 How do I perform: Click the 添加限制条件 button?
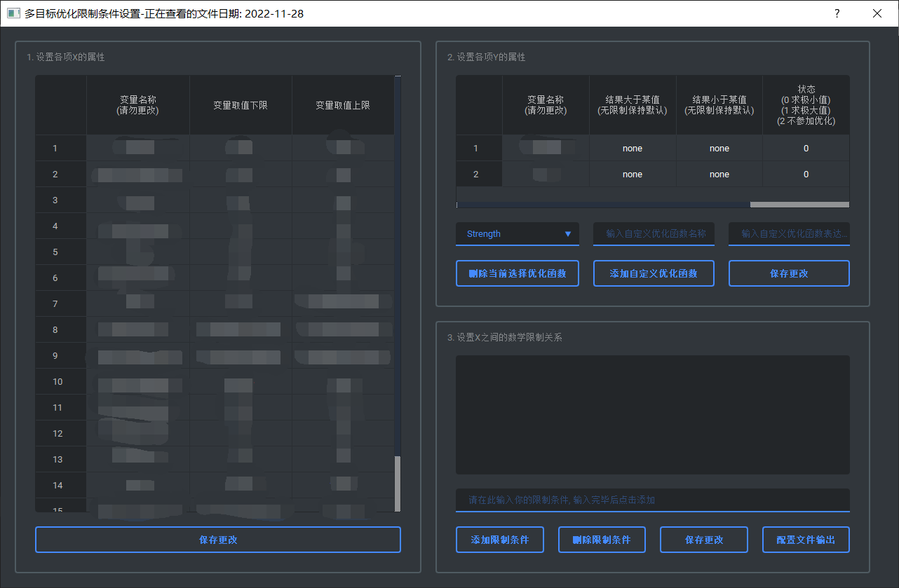click(500, 540)
